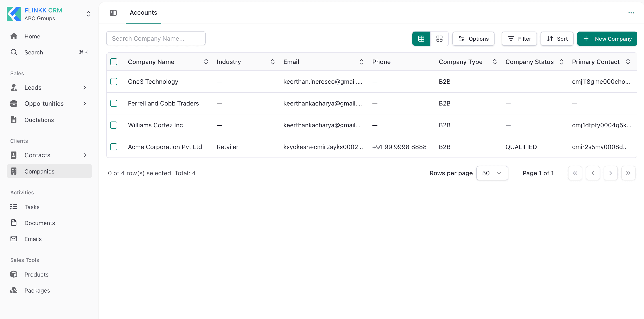Screen dimensions: 644x319
Task: Sort by Industry column arrows
Action: [x=273, y=62]
